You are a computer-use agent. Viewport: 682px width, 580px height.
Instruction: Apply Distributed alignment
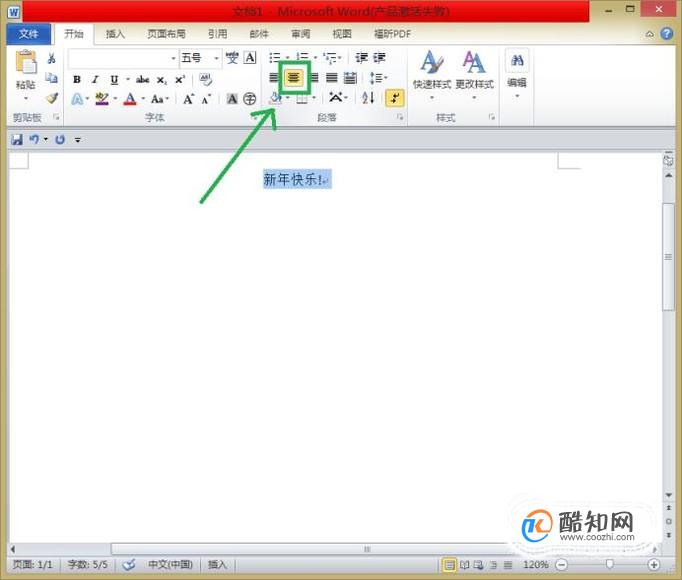click(x=350, y=78)
